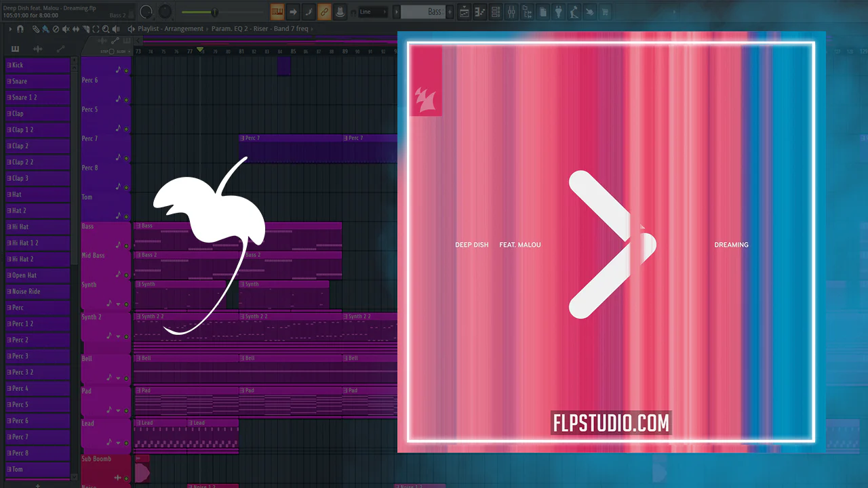Open the Browser panel icon
The width and height of the screenshot is (868, 488).
click(x=528, y=12)
